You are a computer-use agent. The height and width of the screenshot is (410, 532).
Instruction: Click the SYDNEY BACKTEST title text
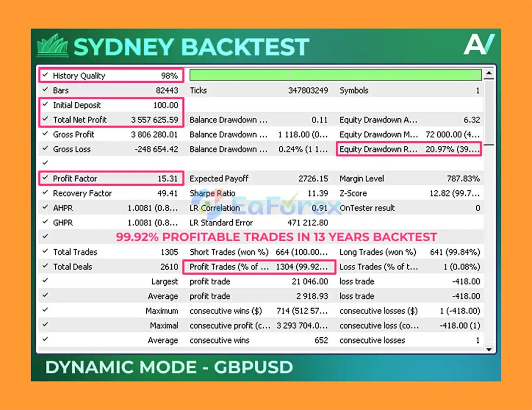point(191,47)
